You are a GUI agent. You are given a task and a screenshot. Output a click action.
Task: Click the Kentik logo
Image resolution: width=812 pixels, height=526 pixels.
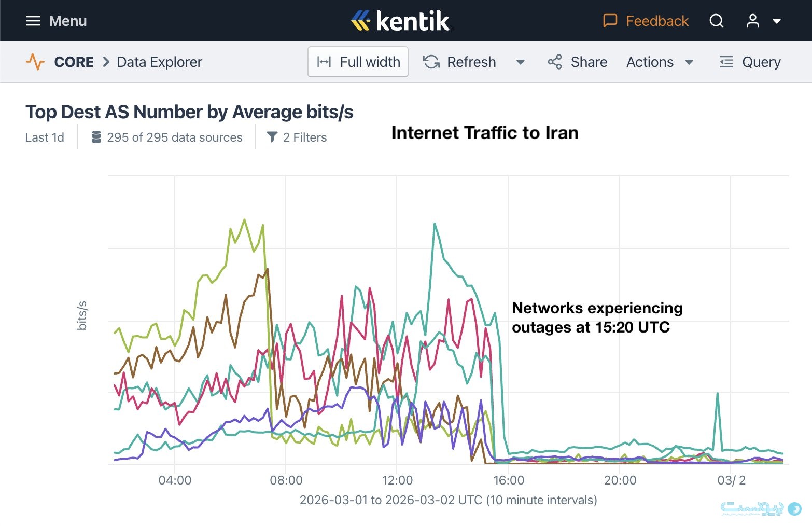(x=400, y=21)
